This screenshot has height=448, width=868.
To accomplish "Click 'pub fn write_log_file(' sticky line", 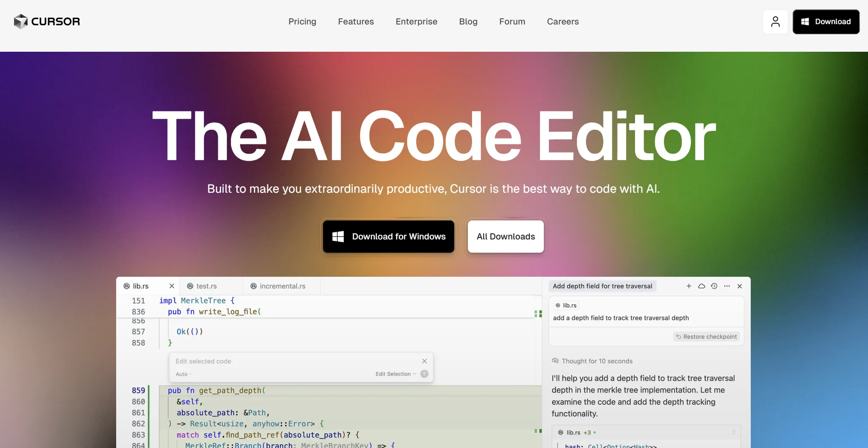I will pos(214,312).
